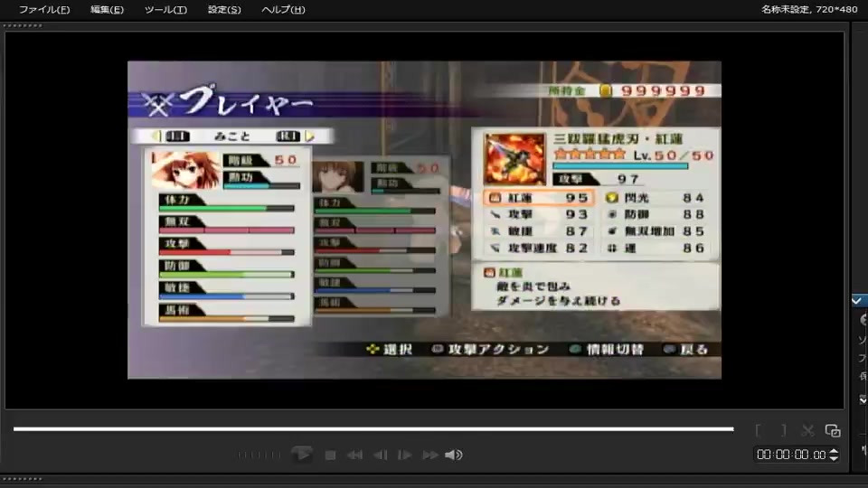The height and width of the screenshot is (488, 868).
Task: Click the white preview scrubber bar
Action: [373, 428]
